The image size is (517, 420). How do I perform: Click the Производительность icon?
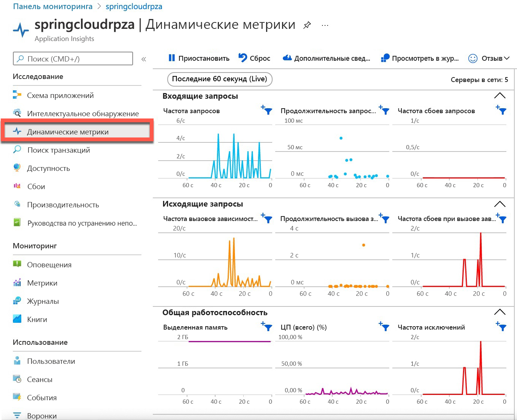click(17, 204)
